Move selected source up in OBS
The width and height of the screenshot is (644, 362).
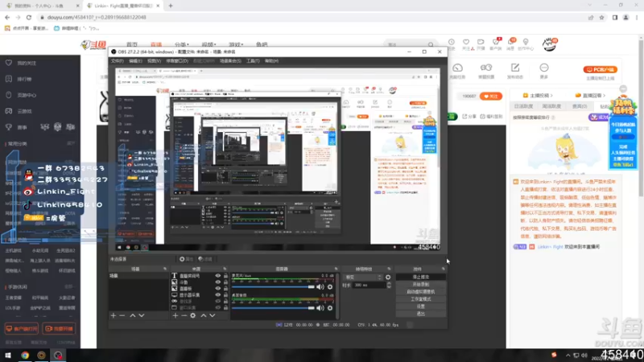204,315
